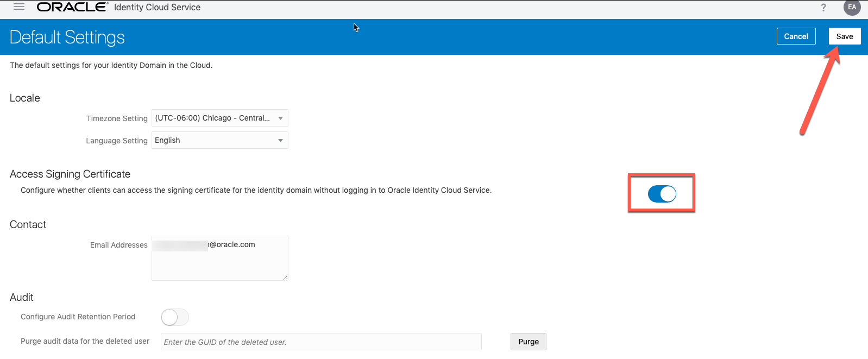
Task: Open the help question mark icon
Action: [x=823, y=8]
